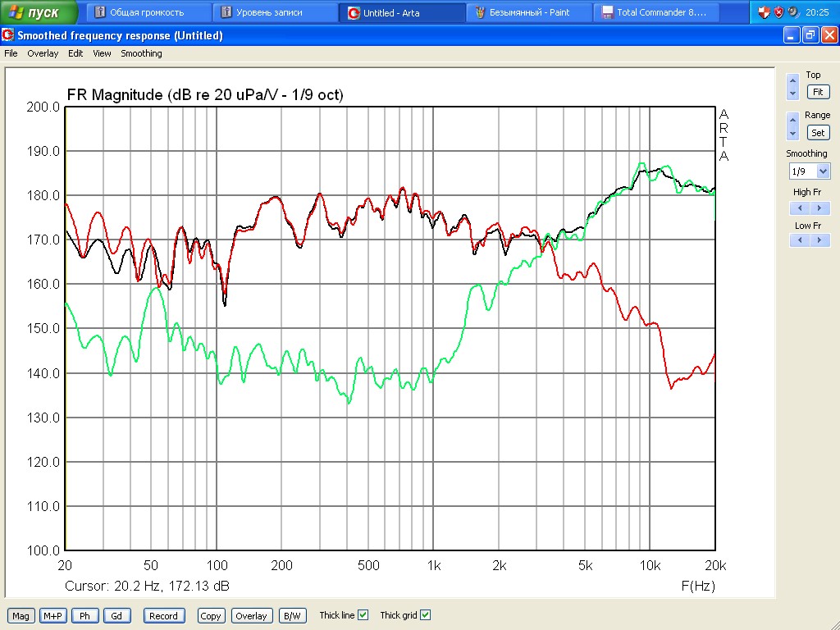Click the 1k frequency axis label
840x630 pixels.
coord(434,566)
